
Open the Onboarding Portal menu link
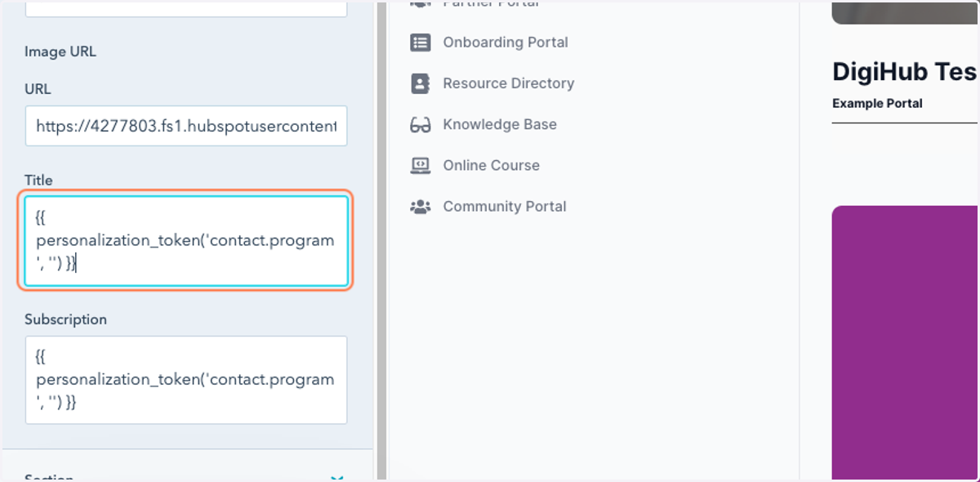tap(506, 42)
